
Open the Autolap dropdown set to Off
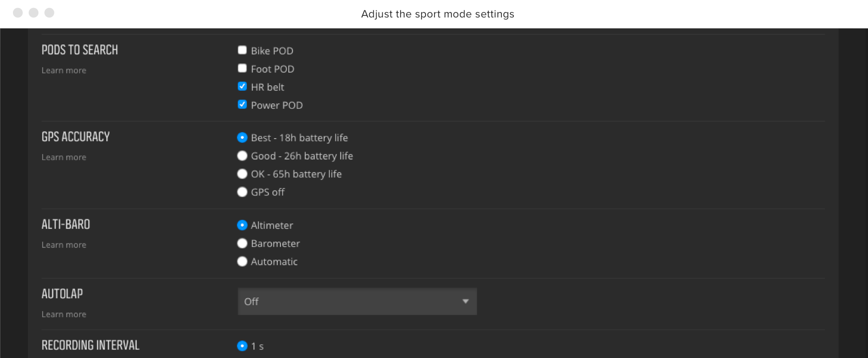coord(357,301)
